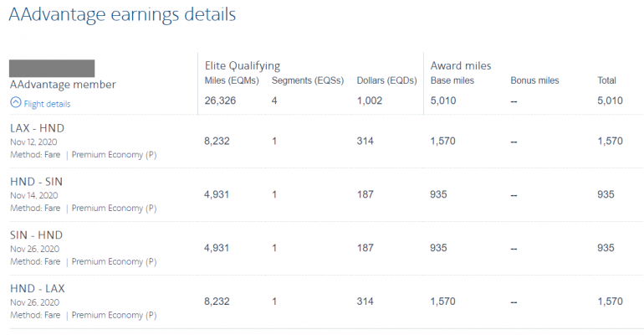Click the redacted member name block

51,69
